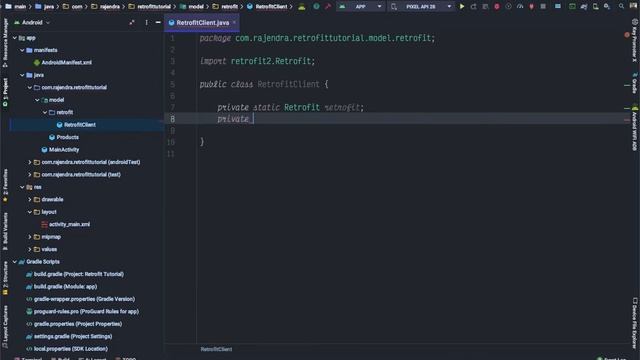Place cursor on line 7 Retrofit declaration
Image resolution: width=640 pixels, height=360 pixels.
click(x=290, y=107)
